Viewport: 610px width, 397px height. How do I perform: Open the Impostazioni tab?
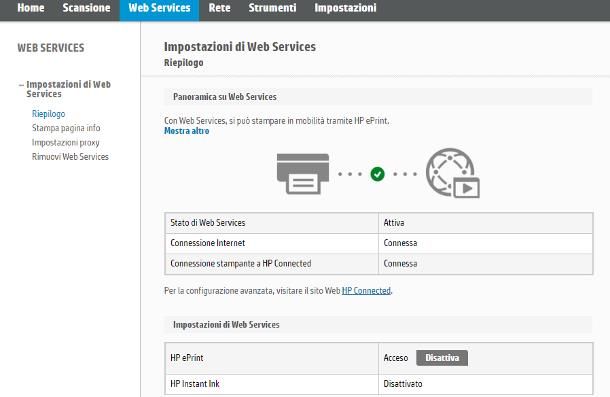(345, 8)
